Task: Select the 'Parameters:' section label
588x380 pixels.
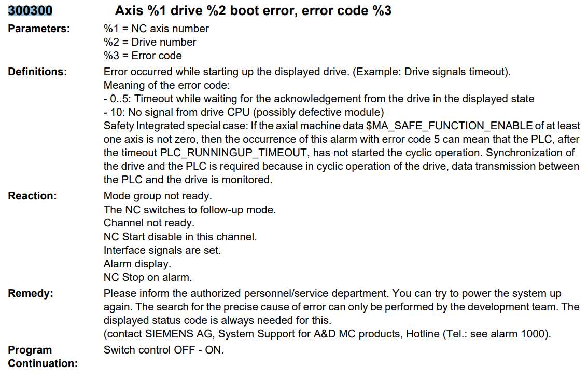Action: coord(39,29)
